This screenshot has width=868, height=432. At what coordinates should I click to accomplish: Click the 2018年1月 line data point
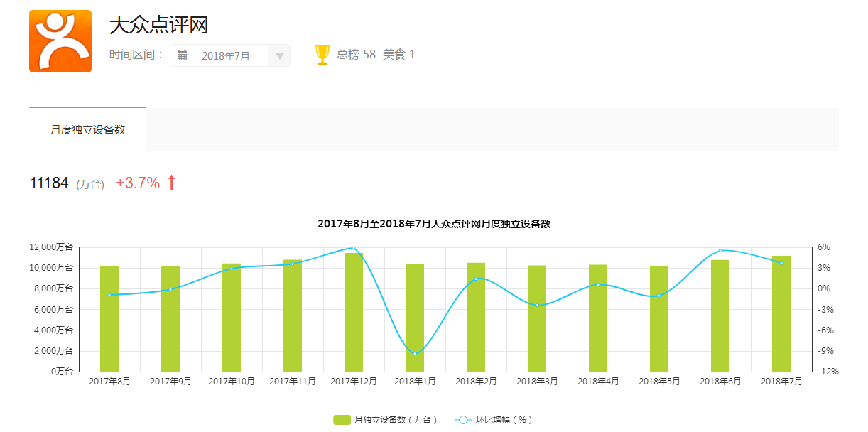click(x=415, y=353)
